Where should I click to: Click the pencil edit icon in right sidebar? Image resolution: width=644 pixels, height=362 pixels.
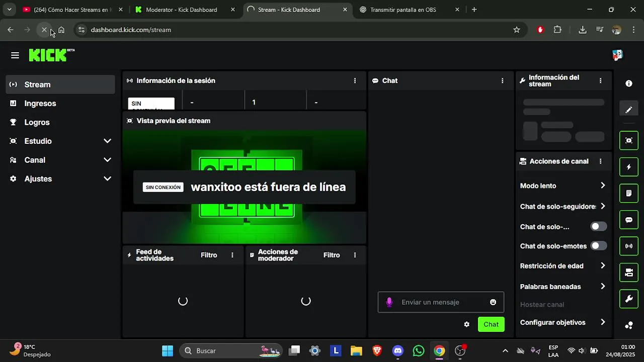click(x=629, y=110)
